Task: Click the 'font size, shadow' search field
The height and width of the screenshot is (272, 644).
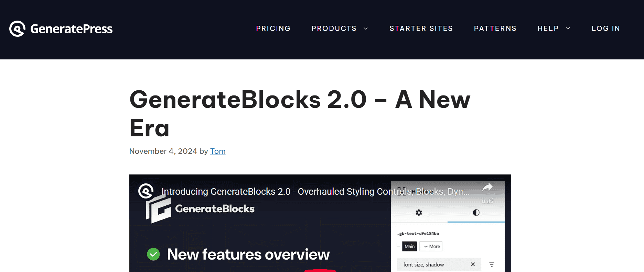Action: point(433,264)
